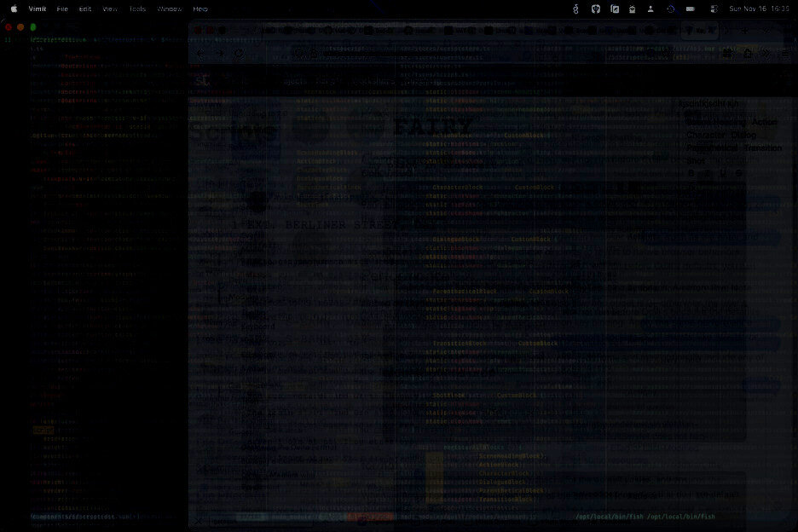The image size is (798, 532).
Task: Open the Edit menu
Action: (x=85, y=9)
